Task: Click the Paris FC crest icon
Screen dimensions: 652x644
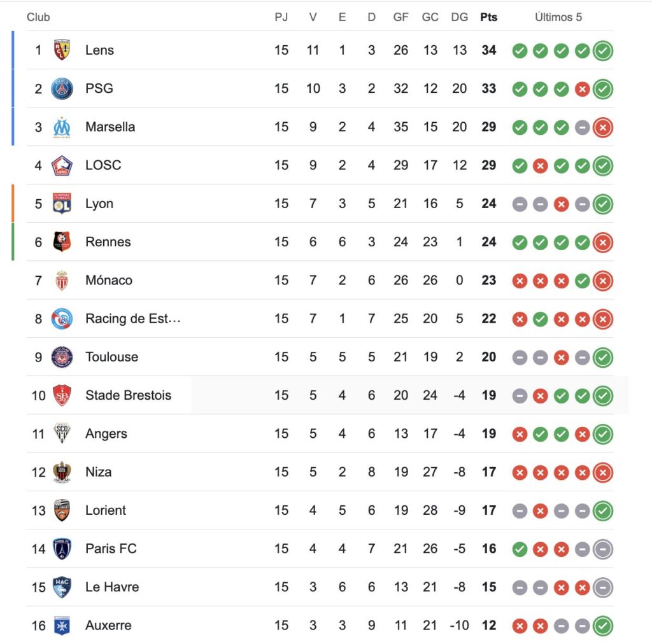Action: 62,549
